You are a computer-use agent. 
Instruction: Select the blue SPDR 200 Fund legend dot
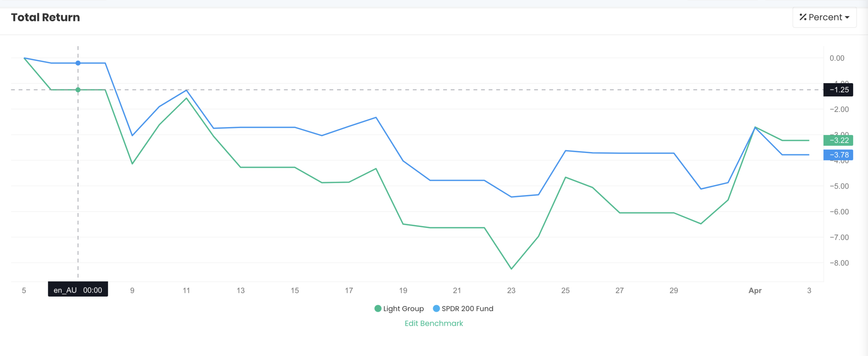[x=436, y=308]
